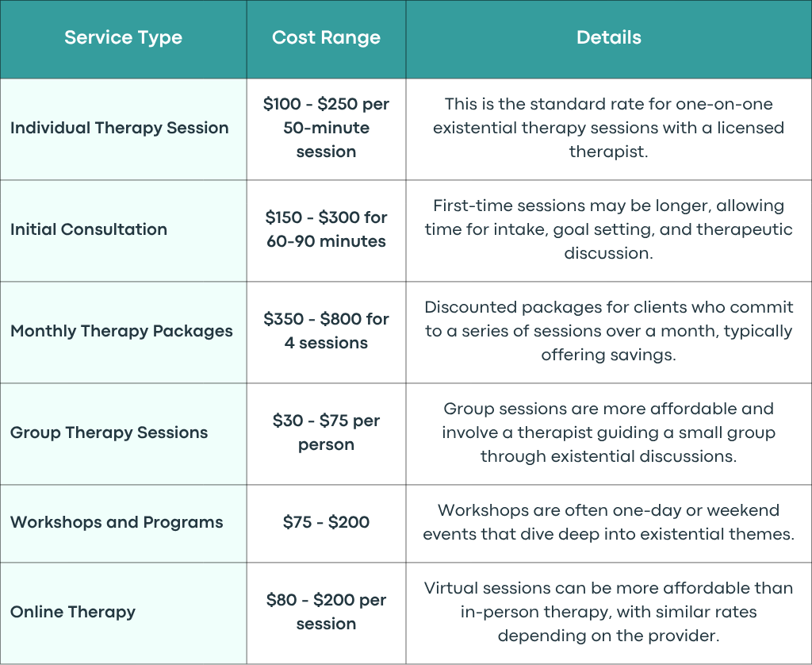
Task: Click the discounted packages details text
Action: tap(608, 331)
